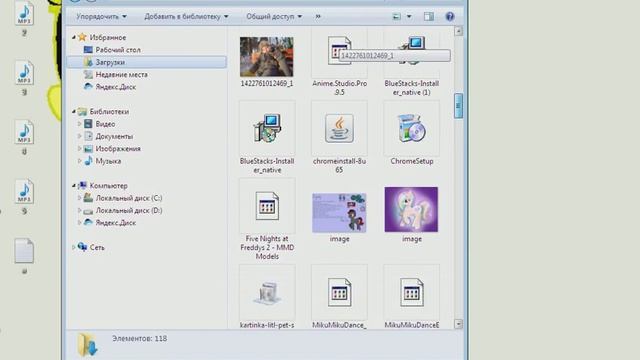Open the Упорядочить dropdown menu
This screenshot has width=640, height=360.
click(x=101, y=17)
